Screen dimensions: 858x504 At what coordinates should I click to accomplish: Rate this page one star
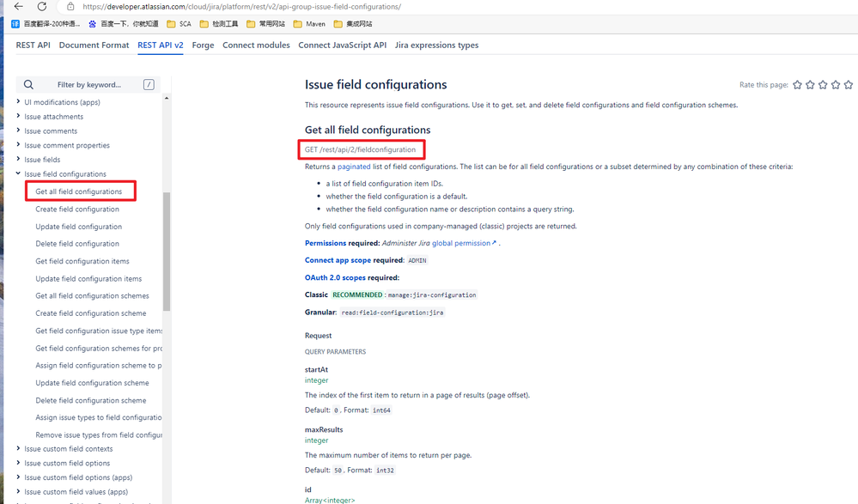797,85
